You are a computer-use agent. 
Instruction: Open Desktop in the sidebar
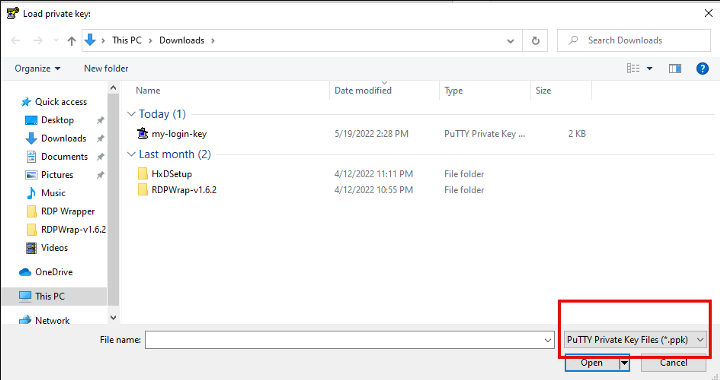point(57,120)
